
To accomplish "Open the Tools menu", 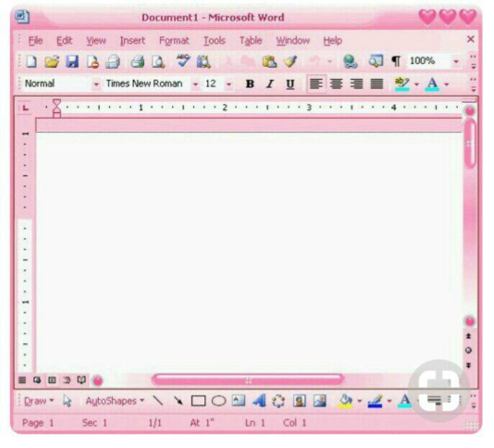I will (214, 40).
